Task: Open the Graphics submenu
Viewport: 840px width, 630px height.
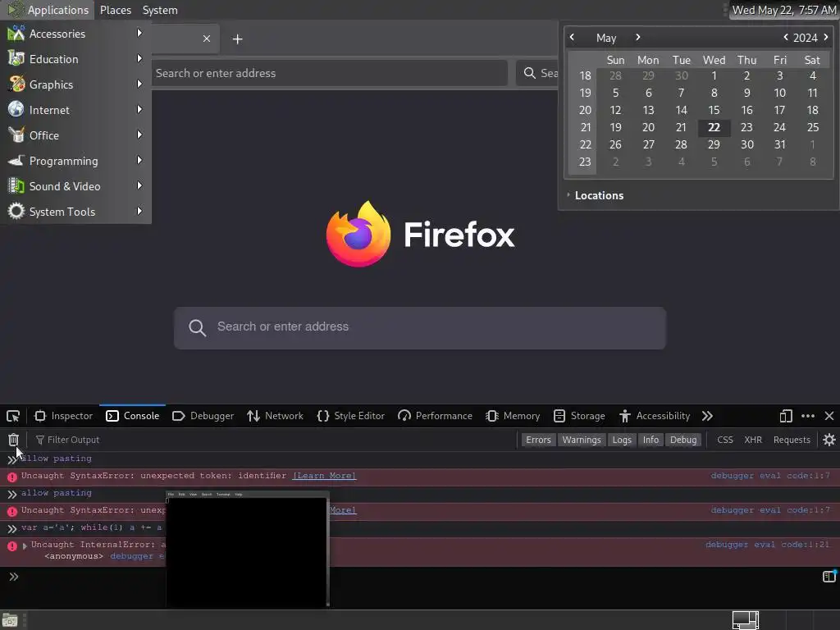Action: click(x=75, y=84)
